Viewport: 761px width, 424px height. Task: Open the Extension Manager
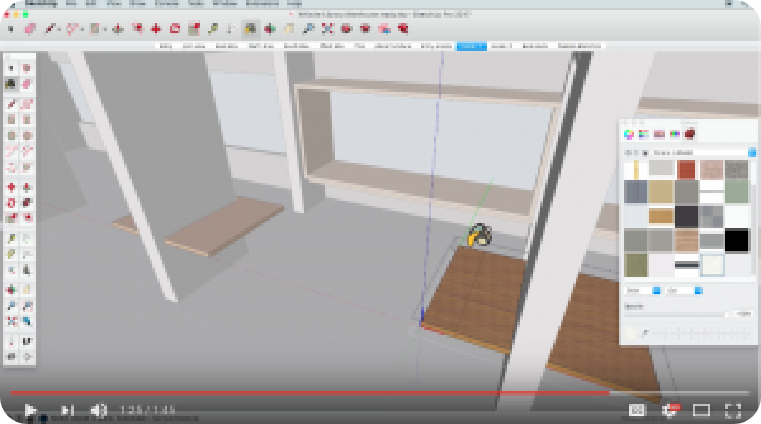pyautogui.click(x=403, y=29)
